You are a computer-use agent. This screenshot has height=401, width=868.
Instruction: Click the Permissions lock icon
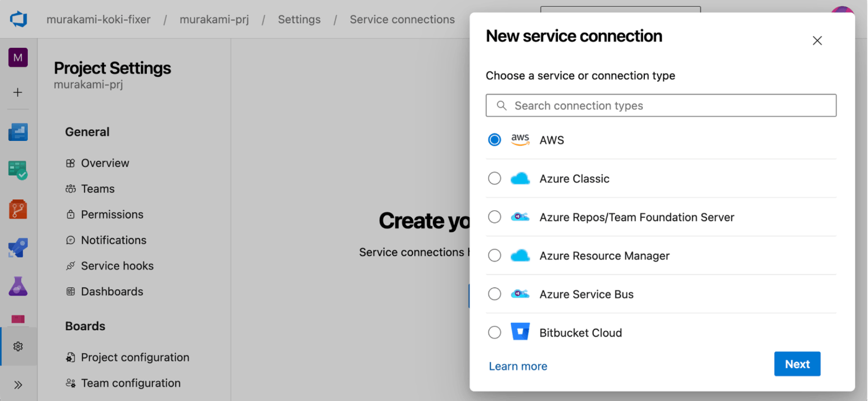click(x=70, y=214)
